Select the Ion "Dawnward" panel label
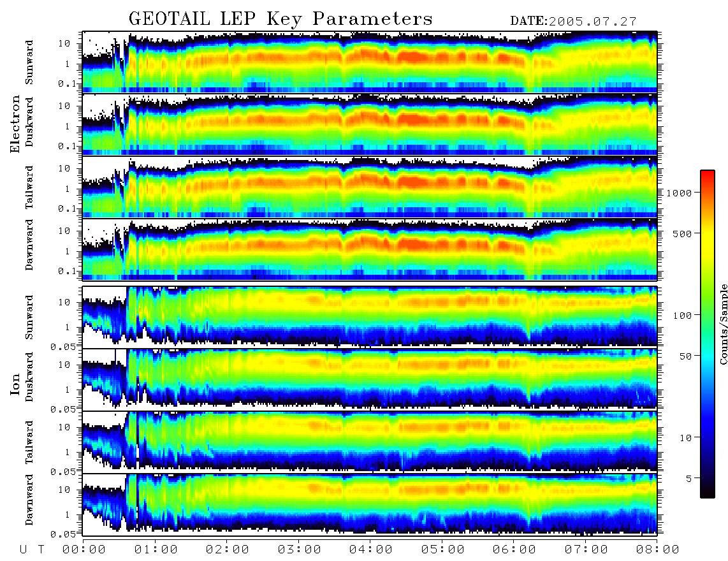This screenshot has width=728, height=561. coord(29,500)
